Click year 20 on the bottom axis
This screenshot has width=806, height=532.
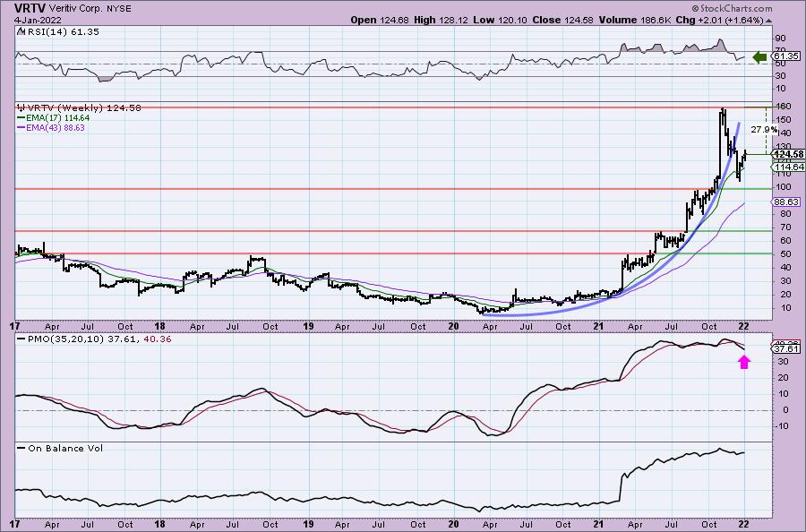point(453,525)
